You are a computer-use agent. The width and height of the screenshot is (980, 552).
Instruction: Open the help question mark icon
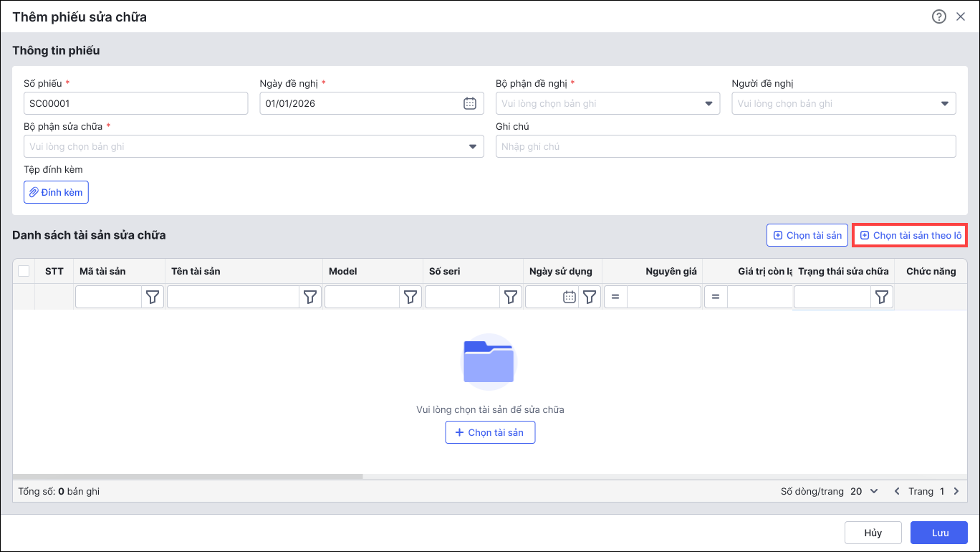pyautogui.click(x=938, y=16)
